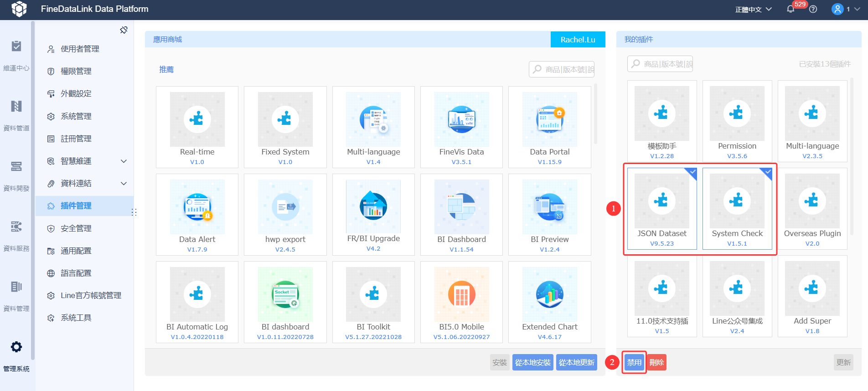Open the 資料管道 sidebar module

[16, 116]
